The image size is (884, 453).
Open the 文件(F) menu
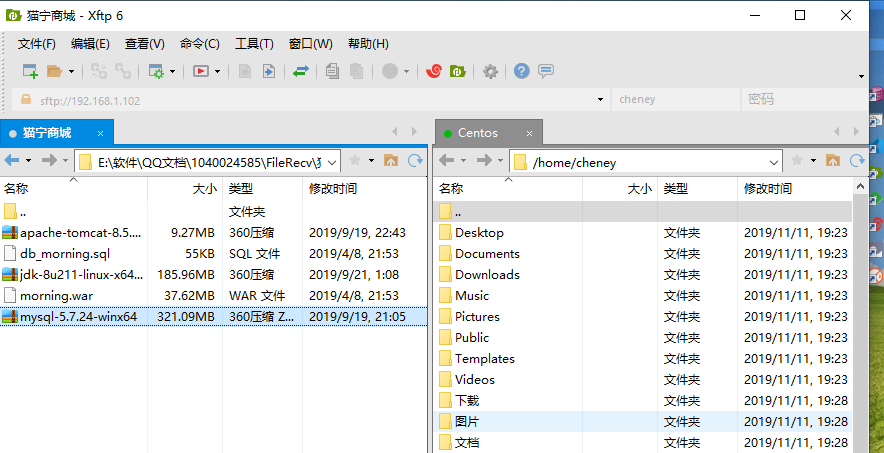coord(37,44)
